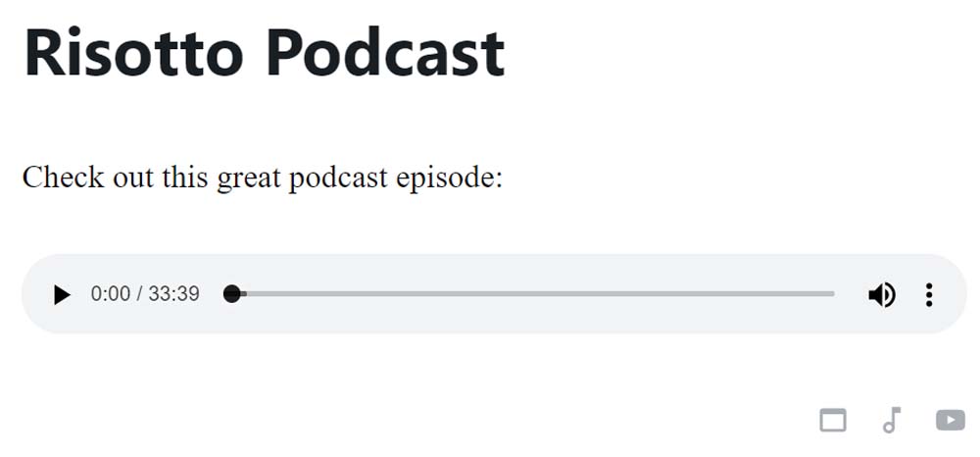The height and width of the screenshot is (457, 980).
Task: Click the 33:39 total duration text
Action: [173, 294]
